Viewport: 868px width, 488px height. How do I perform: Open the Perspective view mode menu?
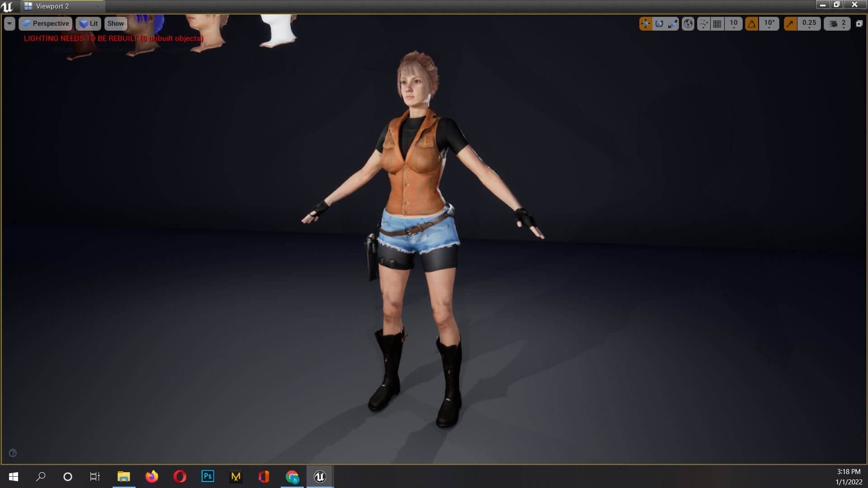pos(46,23)
